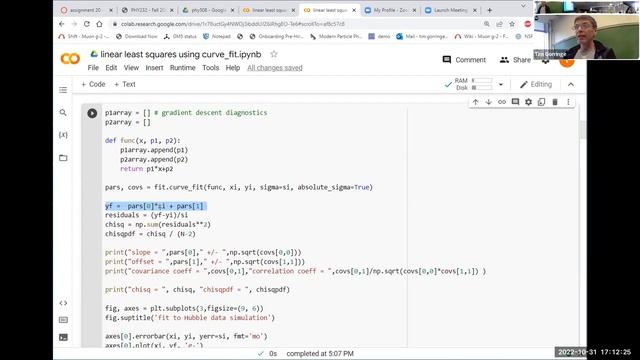Open the demo bookmark

pos(379,36)
